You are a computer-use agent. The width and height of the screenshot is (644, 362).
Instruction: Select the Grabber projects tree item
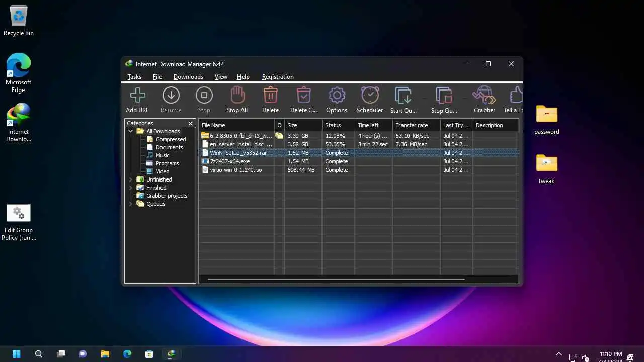tap(167, 196)
